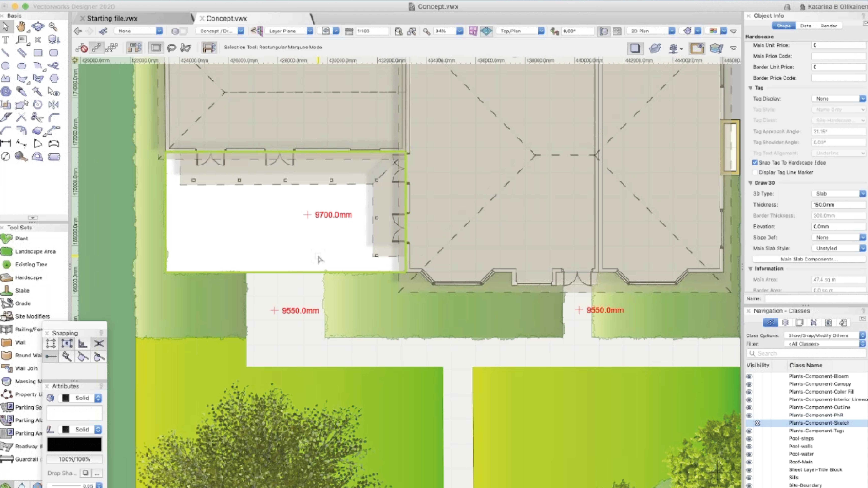Collapse the Tag section
Viewport: 868px width, 488px height.
coord(750,88)
